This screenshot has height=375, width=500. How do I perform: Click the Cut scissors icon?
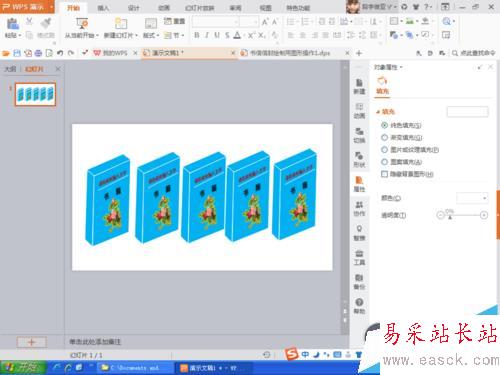click(29, 22)
